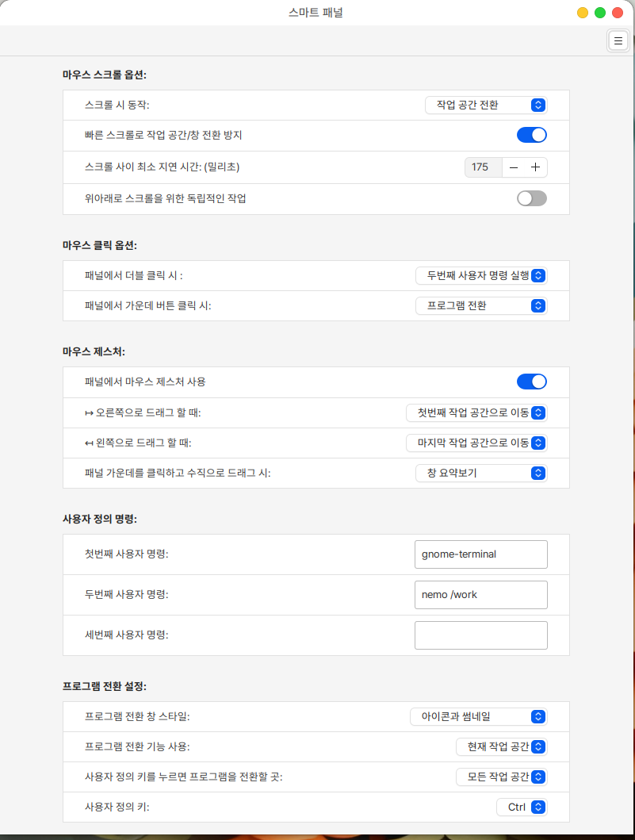Viewport: 635px width, 840px height.
Task: Expand 패널에서 가운데 버튼 클릭 시 dropdown
Action: pyautogui.click(x=481, y=305)
